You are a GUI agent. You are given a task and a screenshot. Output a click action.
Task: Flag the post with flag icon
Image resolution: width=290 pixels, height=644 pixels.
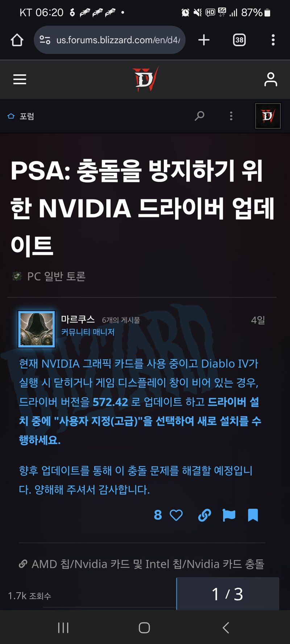pyautogui.click(x=229, y=515)
